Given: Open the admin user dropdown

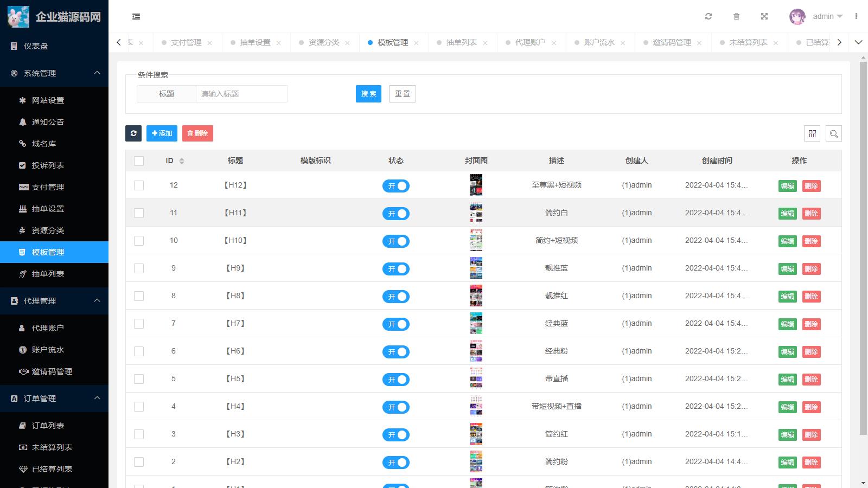Looking at the screenshot, I should point(816,16).
